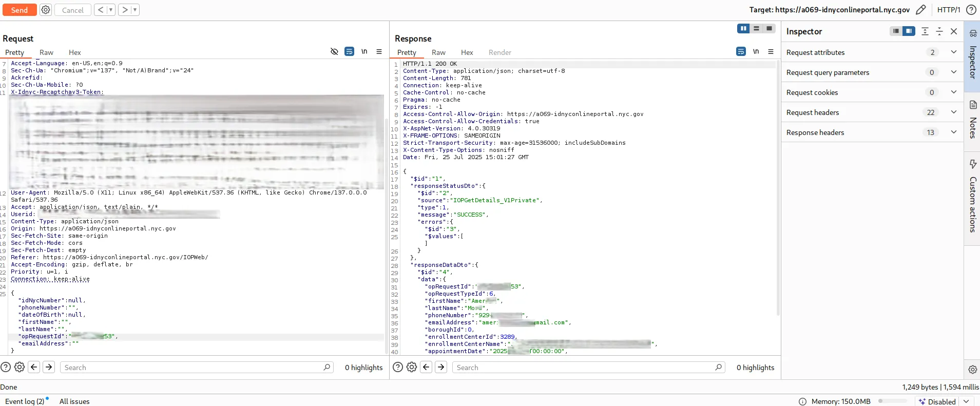Screen dimensions: 980x406
Task: Switch the Response panel to the Hex tab
Action: point(467,52)
